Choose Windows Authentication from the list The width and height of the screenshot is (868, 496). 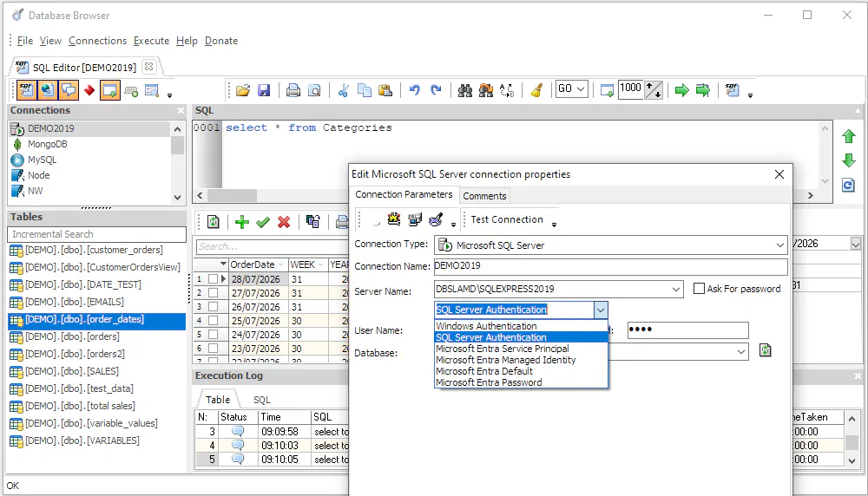(521, 326)
